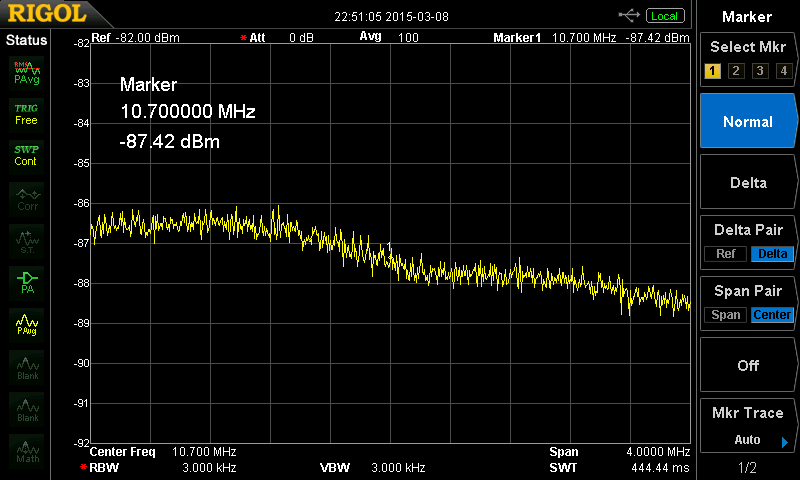Viewport: 800px width, 480px height.
Task: Click the PA preamplifier status icon
Action: (27, 283)
